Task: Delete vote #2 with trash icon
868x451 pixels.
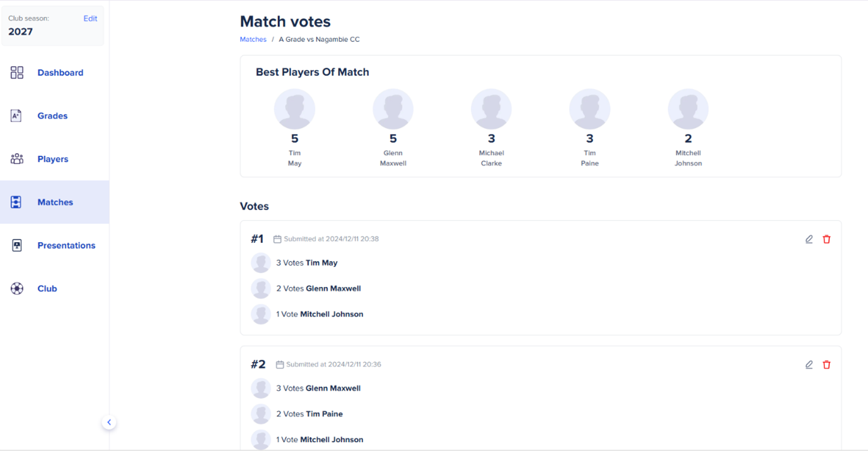Action: pos(826,365)
